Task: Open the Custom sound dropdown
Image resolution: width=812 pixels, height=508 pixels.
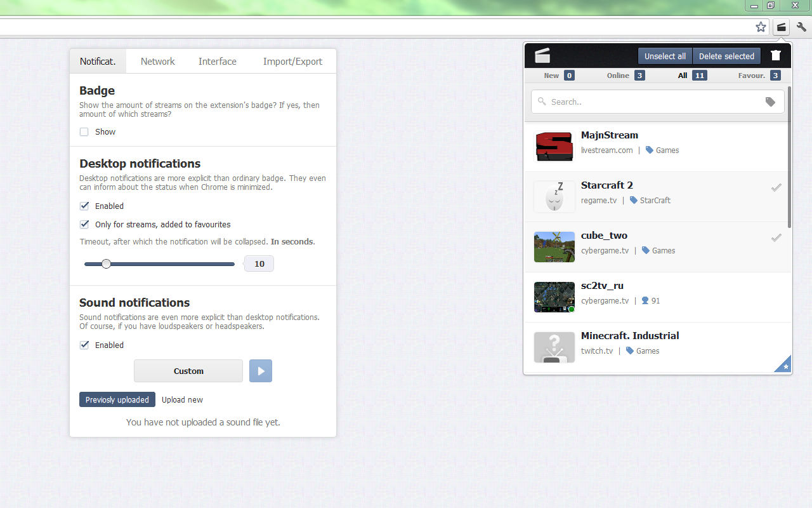Action: [188, 371]
